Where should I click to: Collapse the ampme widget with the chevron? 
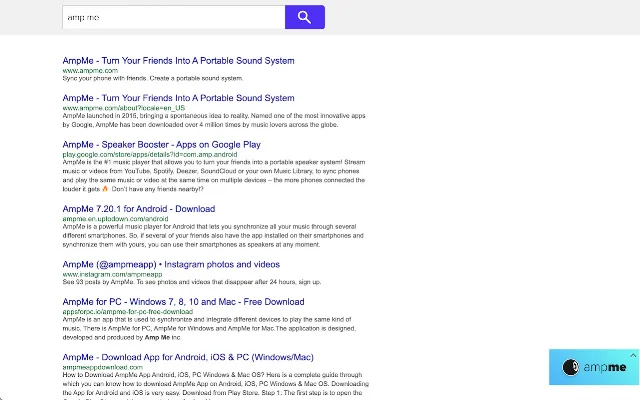pyautogui.click(x=633, y=356)
